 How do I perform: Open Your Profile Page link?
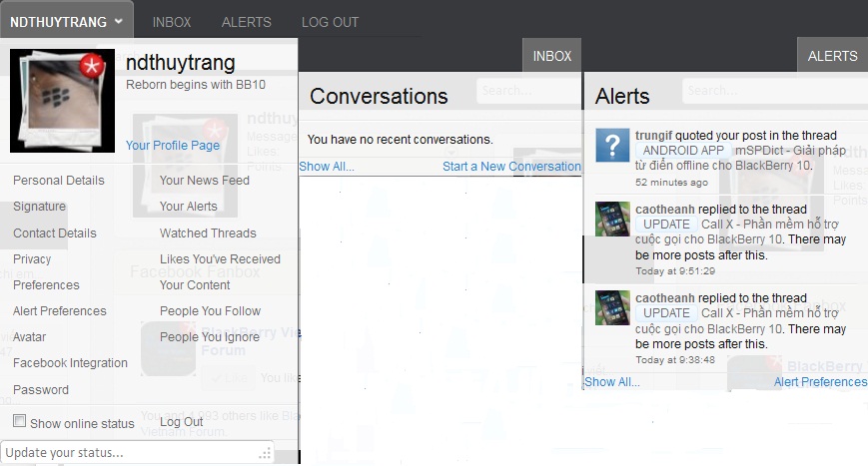pyautogui.click(x=173, y=146)
